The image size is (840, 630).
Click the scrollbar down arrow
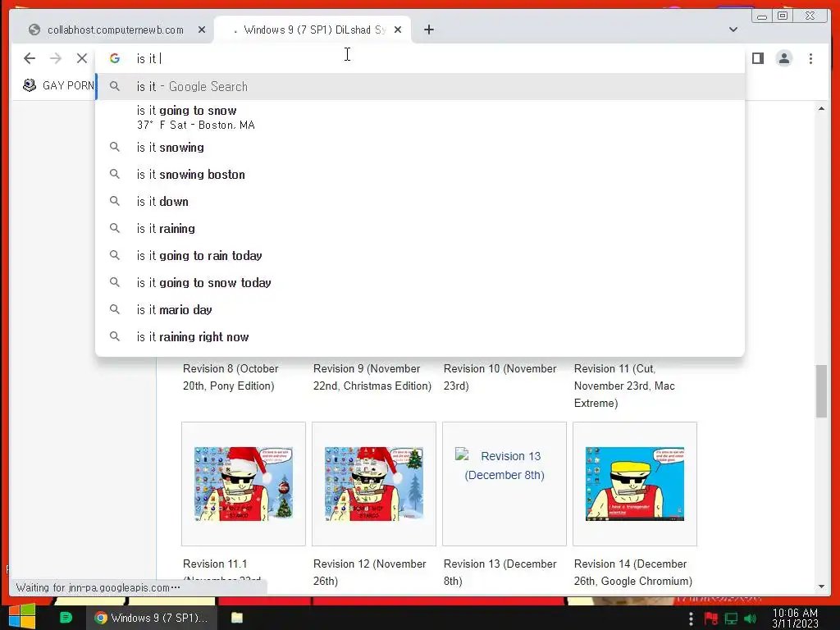coord(821,587)
